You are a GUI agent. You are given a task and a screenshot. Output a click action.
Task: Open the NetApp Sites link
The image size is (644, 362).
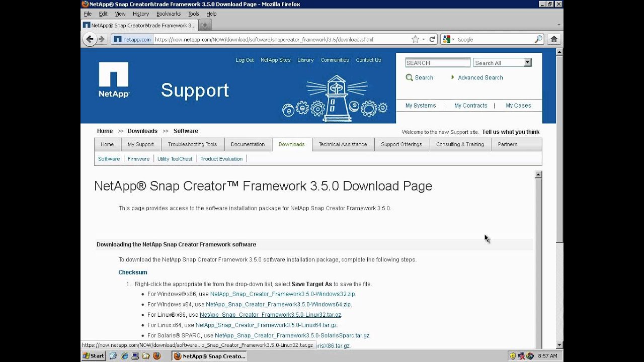[x=275, y=60]
